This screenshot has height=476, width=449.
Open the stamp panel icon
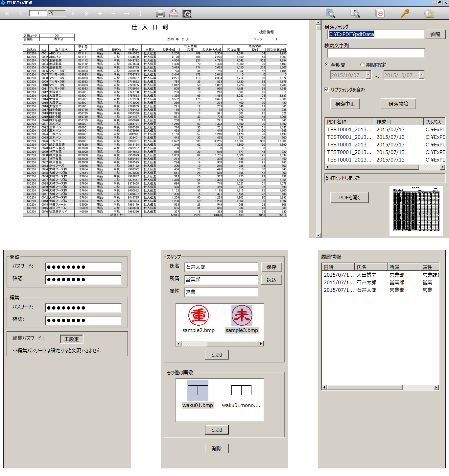pyautogui.click(x=380, y=13)
